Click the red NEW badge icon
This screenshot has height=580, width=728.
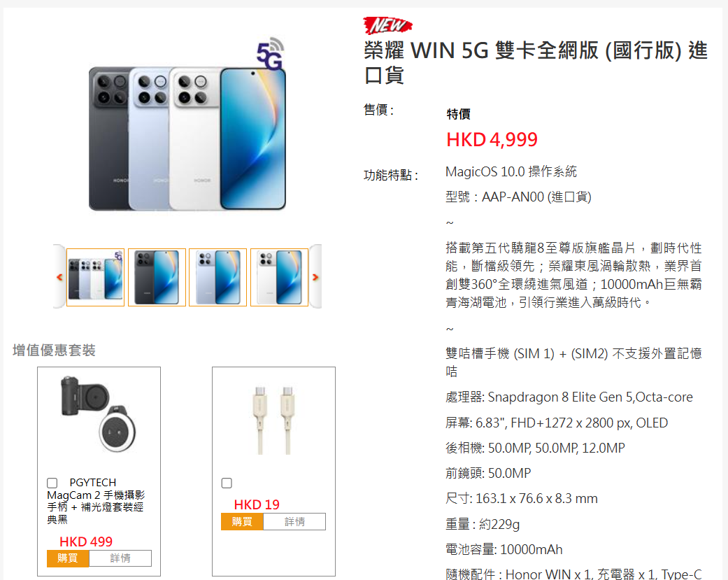[x=387, y=25]
